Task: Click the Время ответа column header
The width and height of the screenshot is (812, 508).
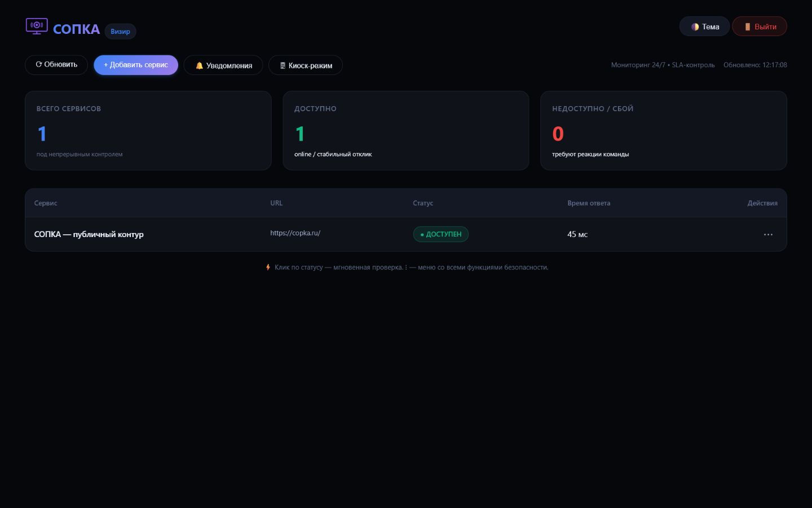Action: [x=589, y=203]
